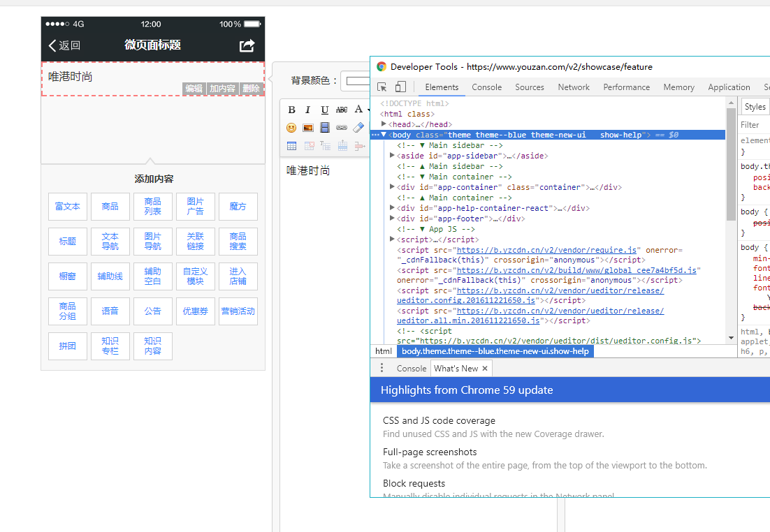Clear formatting with the eraser icon
Screen dimensions: 770x532
(x=358, y=128)
